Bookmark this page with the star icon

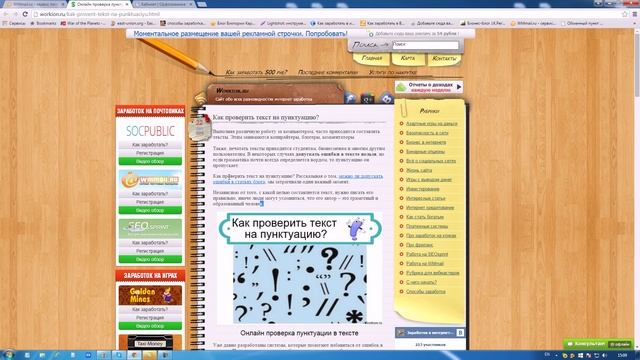pyautogui.click(x=624, y=14)
